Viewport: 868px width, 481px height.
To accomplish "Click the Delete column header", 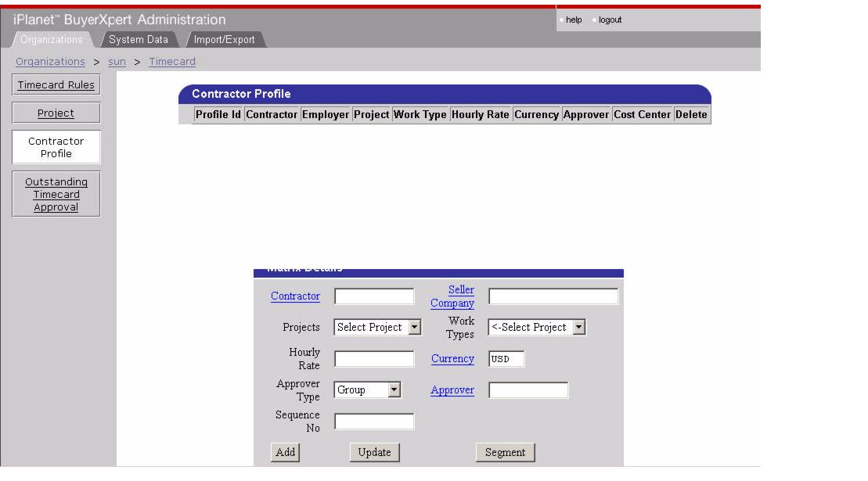I will [691, 114].
